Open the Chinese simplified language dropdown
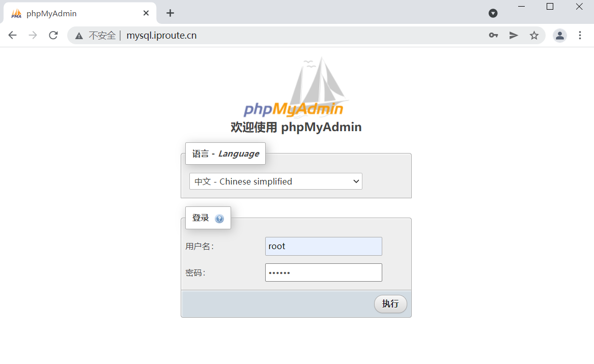594x364 pixels. pos(276,181)
